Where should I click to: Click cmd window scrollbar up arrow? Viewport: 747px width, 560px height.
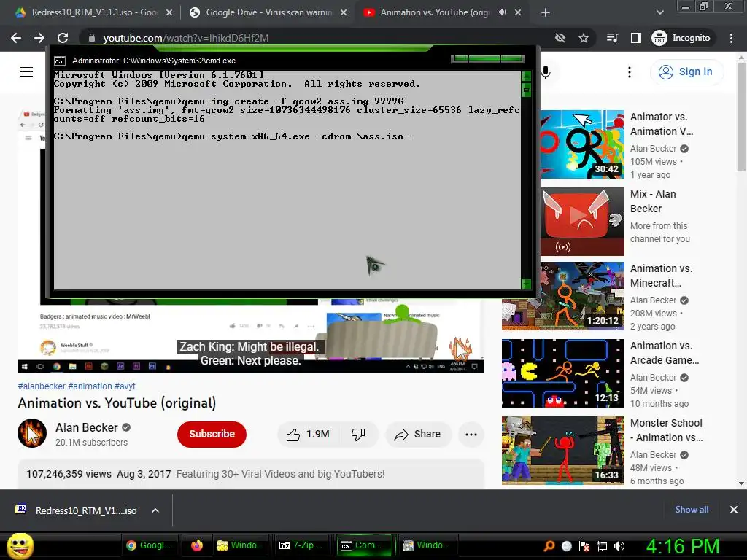pyautogui.click(x=527, y=76)
